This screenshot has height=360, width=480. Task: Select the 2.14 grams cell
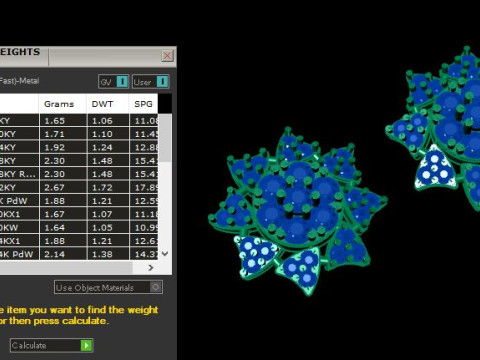[x=63, y=254]
